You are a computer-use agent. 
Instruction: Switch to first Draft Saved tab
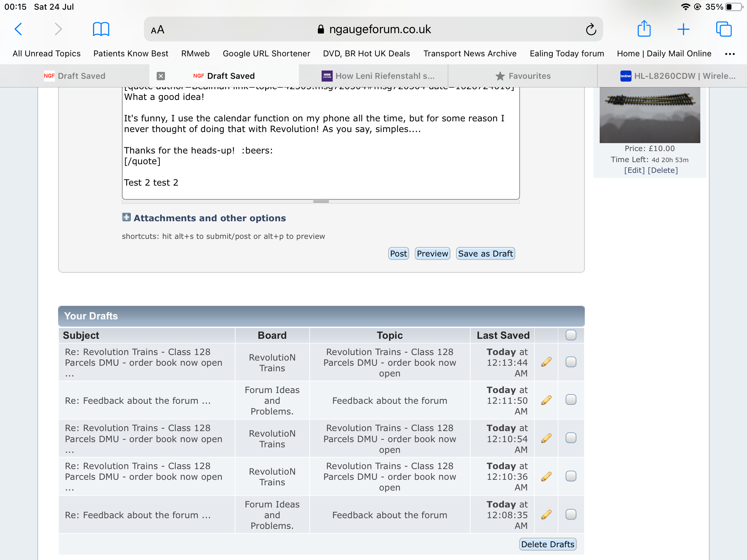coord(75,76)
